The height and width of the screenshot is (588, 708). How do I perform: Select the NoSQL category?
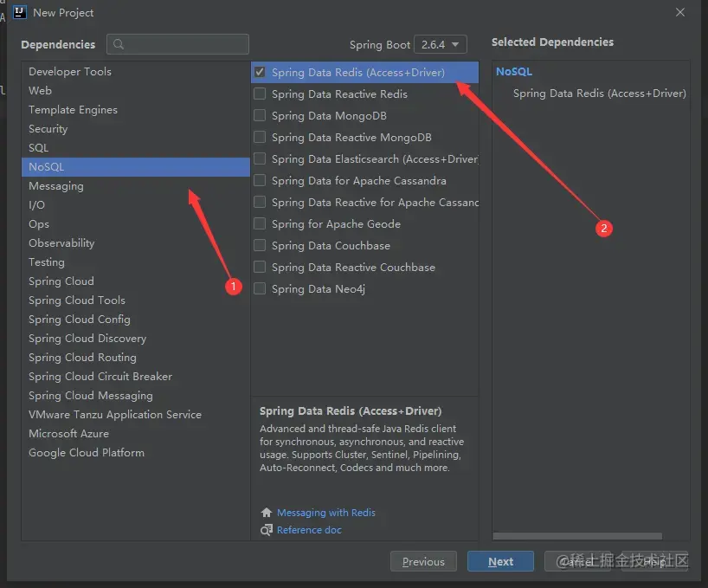pos(136,166)
